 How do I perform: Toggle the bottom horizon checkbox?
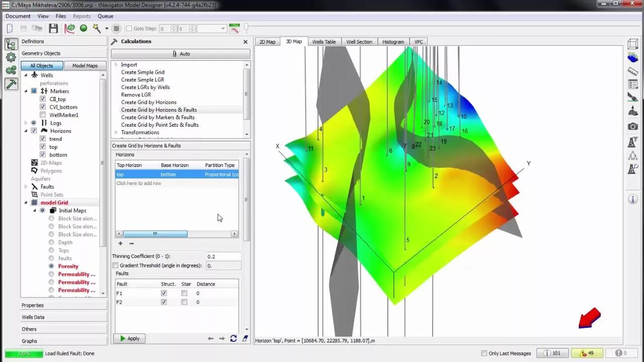(x=43, y=155)
